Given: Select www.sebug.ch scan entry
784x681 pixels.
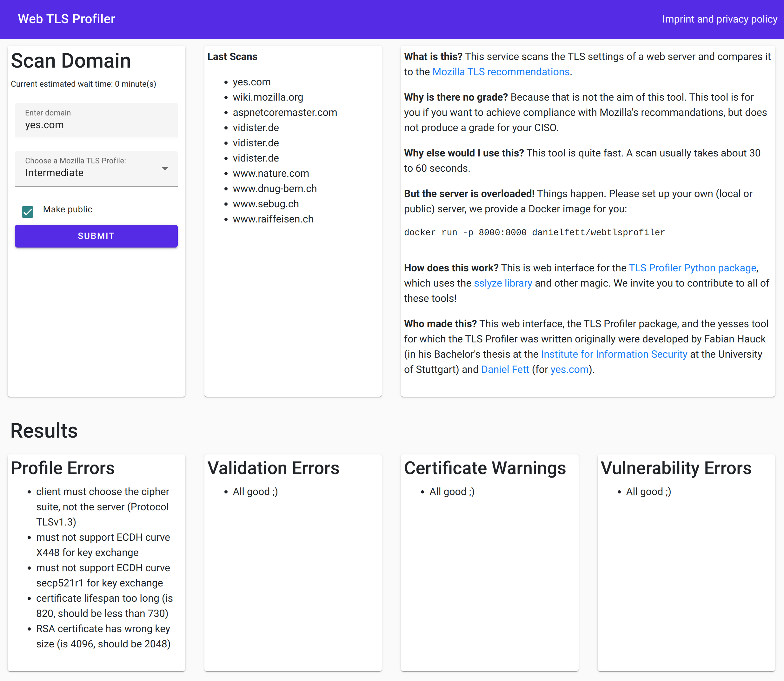Looking at the screenshot, I should (266, 204).
